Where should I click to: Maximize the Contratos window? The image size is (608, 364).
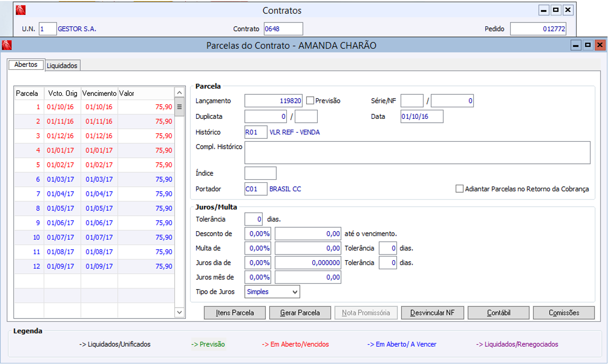(x=556, y=10)
